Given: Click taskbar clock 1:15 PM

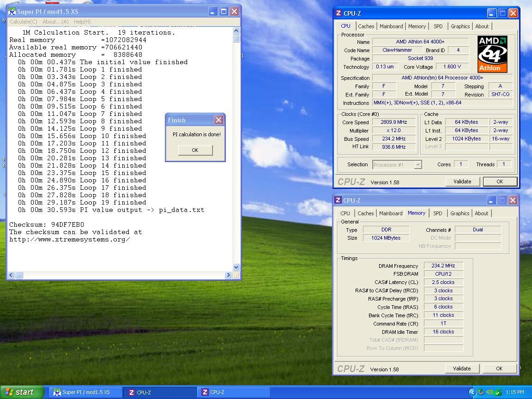Looking at the screenshot, I should (514, 392).
